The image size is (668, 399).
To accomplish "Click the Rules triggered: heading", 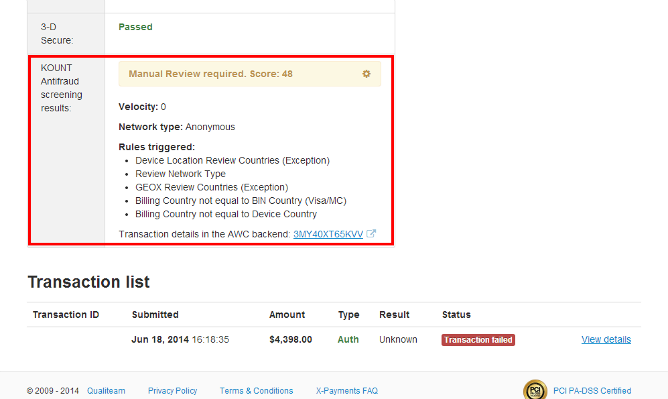I will (157, 147).
